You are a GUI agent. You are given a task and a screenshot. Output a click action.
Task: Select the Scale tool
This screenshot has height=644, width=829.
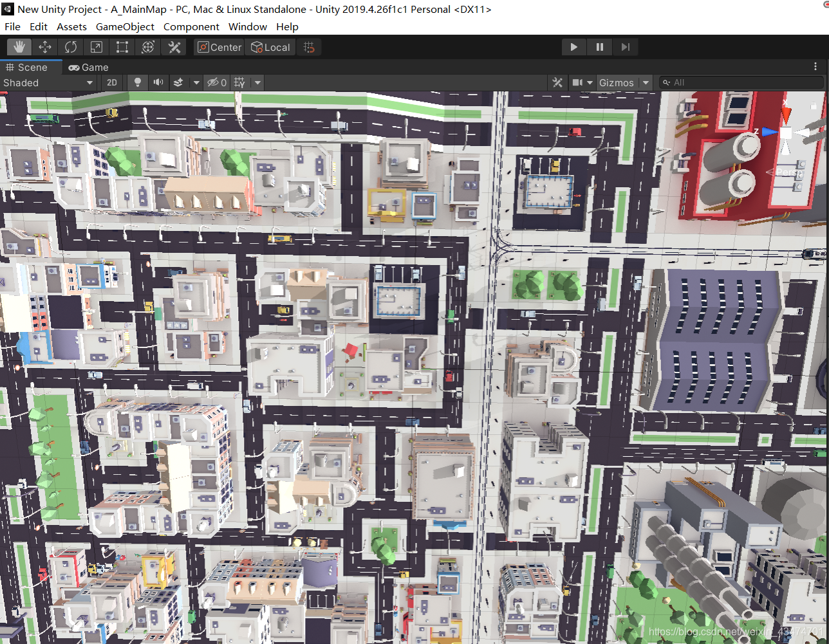click(97, 47)
